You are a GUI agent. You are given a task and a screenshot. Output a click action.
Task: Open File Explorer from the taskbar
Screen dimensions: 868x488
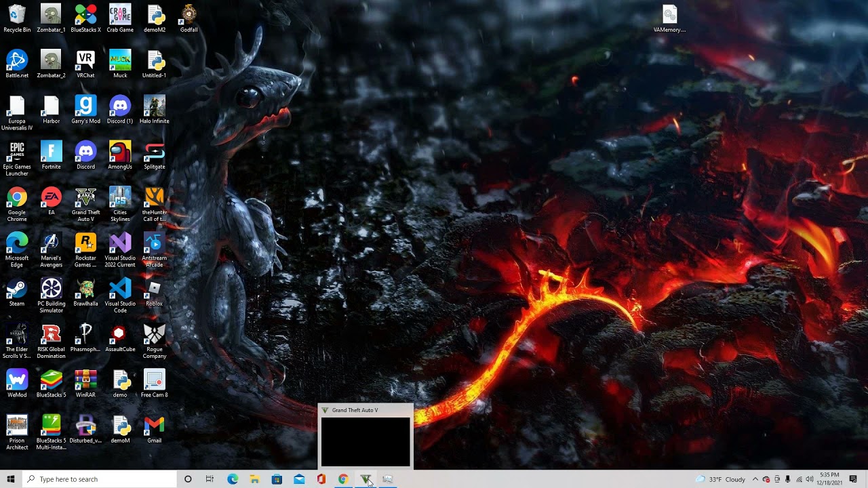(x=254, y=479)
